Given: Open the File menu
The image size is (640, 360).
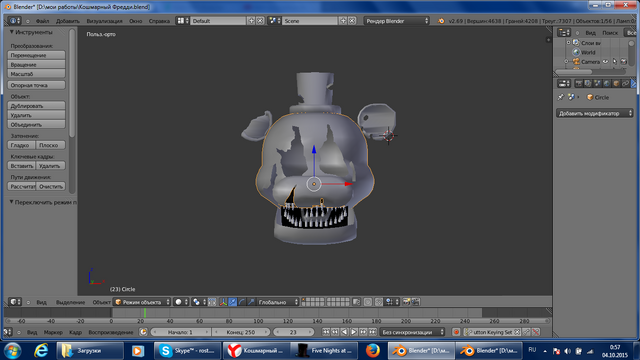Looking at the screenshot, I should [42, 21].
